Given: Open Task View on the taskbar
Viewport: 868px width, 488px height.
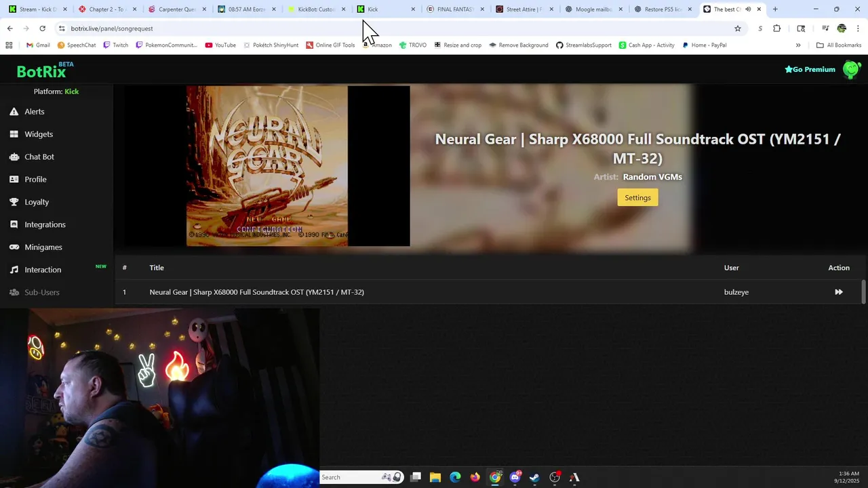Looking at the screenshot, I should point(416,477).
